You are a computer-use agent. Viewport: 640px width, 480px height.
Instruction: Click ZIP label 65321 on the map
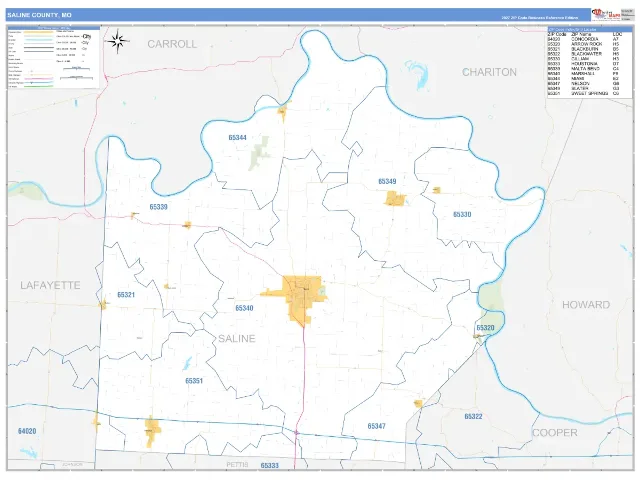[126, 295]
